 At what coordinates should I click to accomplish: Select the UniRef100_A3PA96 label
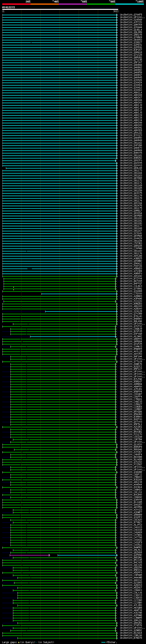click(131, 299)
